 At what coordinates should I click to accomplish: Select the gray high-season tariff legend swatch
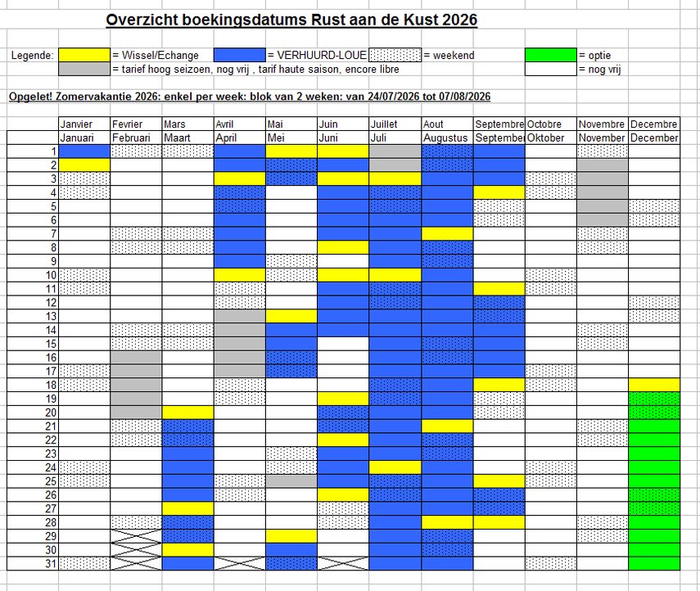84,69
